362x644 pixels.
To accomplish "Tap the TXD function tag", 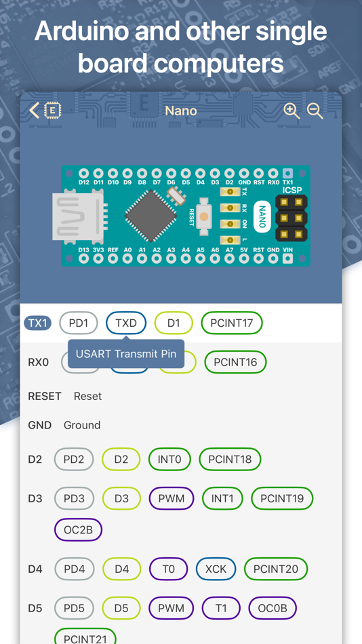I will coord(126,323).
